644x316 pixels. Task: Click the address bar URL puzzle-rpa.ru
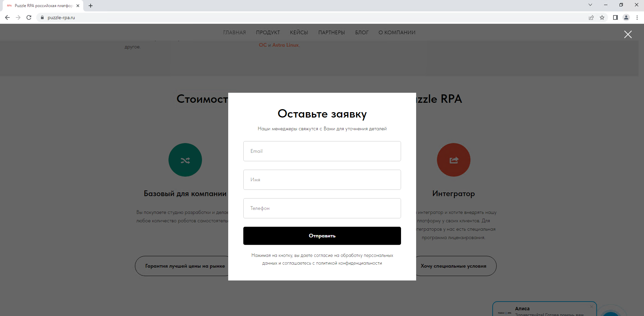coord(61,17)
